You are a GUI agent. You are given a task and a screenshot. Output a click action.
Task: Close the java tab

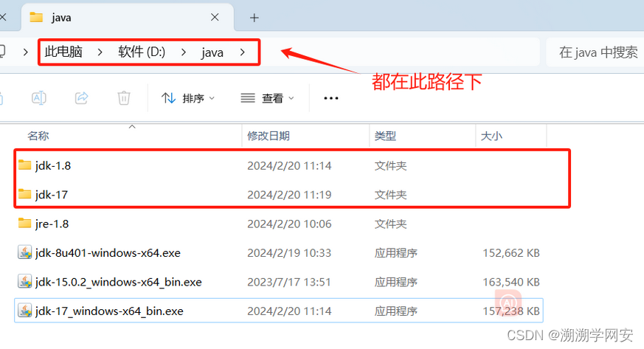pos(215,17)
